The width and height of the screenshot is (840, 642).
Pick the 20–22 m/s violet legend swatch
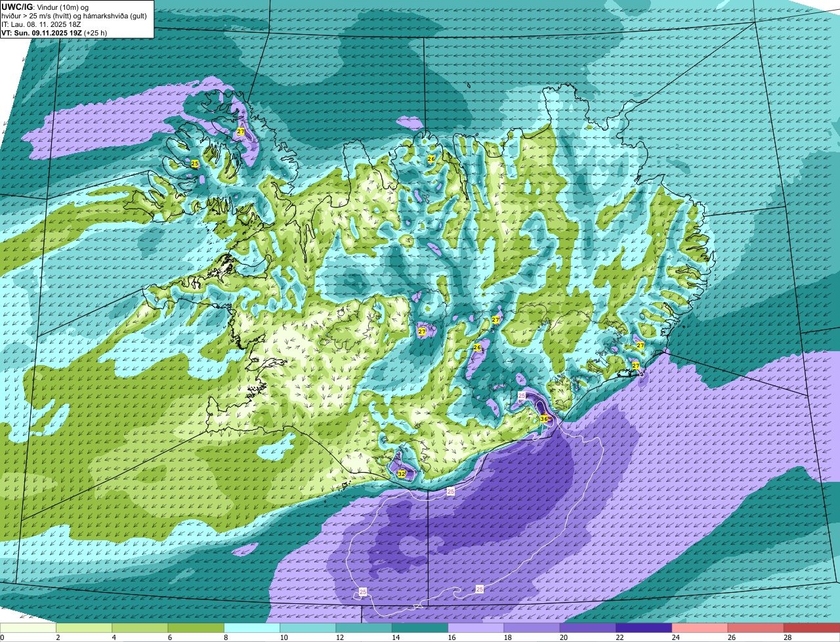(588, 628)
